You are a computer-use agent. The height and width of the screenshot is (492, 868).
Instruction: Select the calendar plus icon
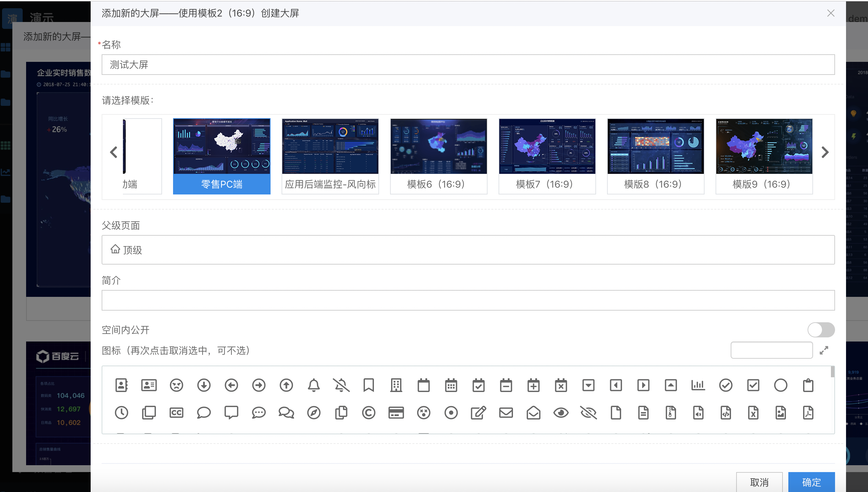point(534,385)
